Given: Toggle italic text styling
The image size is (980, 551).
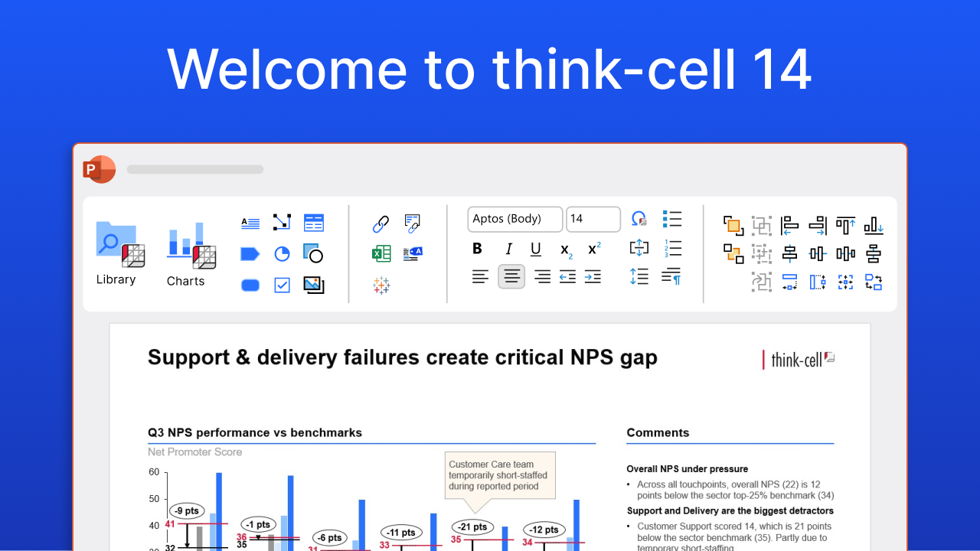Looking at the screenshot, I should coord(508,249).
